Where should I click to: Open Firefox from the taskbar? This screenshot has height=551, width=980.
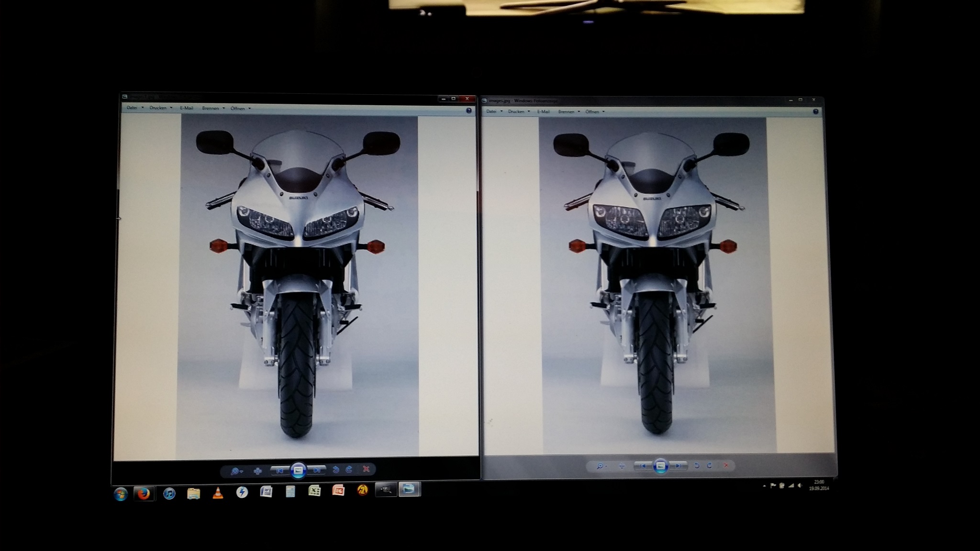point(144,494)
